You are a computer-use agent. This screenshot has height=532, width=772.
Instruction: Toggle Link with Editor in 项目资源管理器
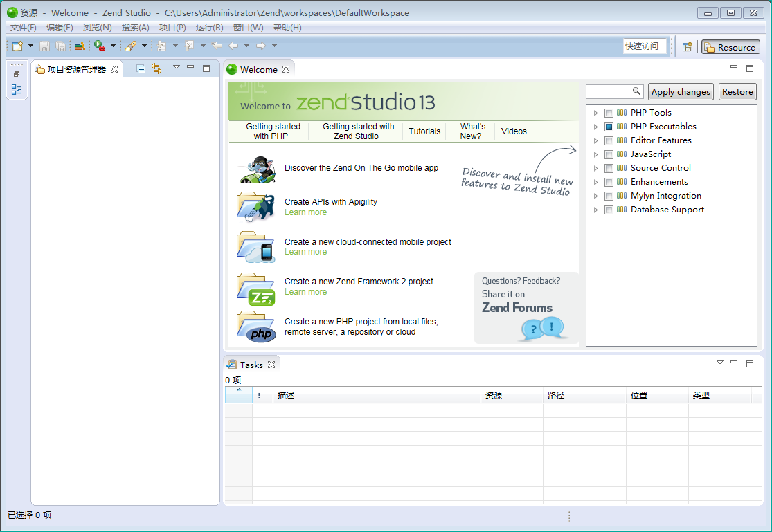click(156, 68)
